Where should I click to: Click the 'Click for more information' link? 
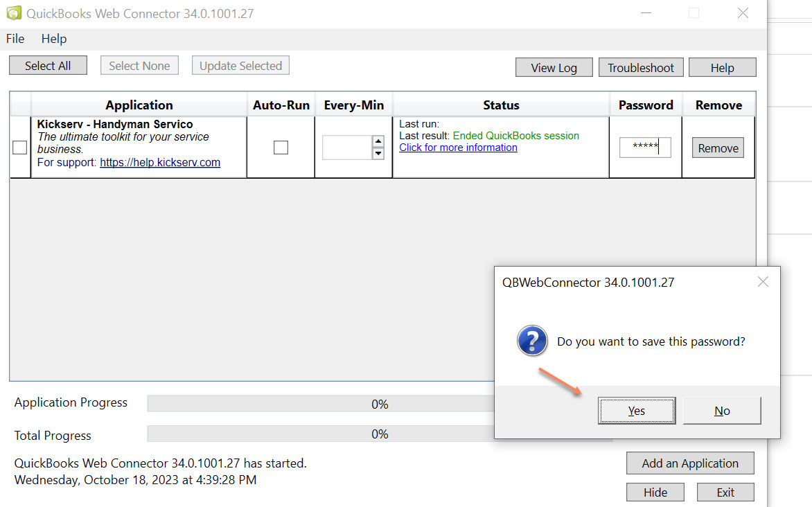click(458, 148)
